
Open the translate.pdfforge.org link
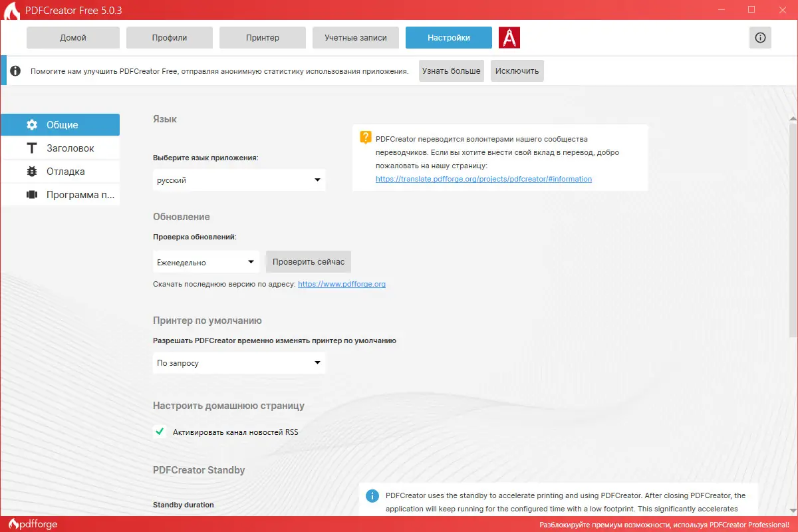483,179
